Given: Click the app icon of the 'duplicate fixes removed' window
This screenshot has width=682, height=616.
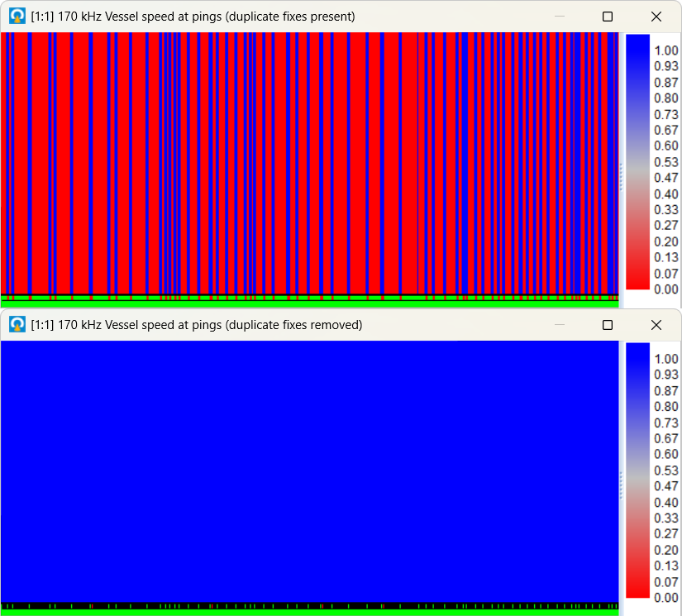Looking at the screenshot, I should point(17,325).
